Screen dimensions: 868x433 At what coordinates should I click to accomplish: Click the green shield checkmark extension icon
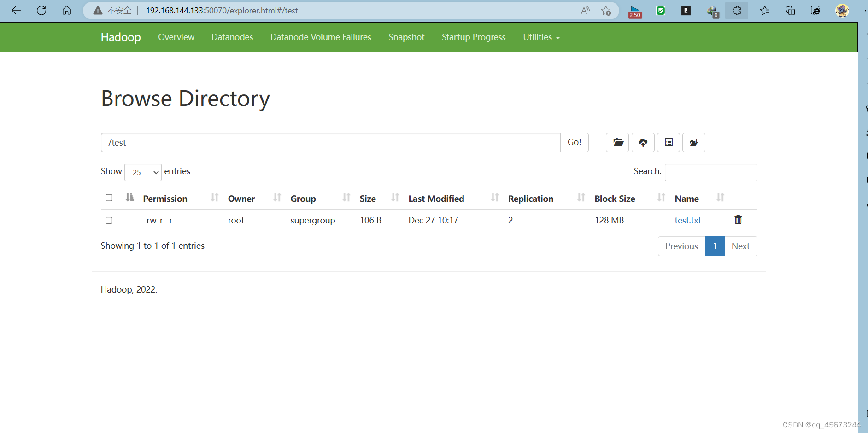click(661, 10)
